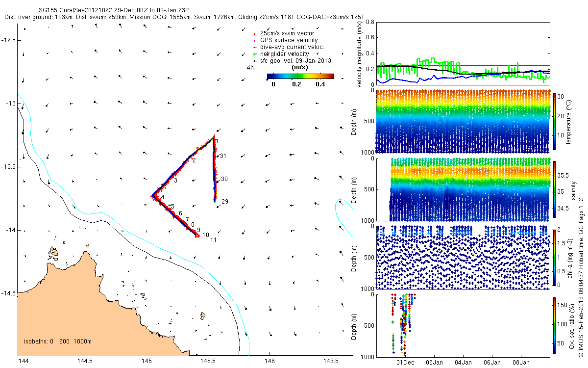This screenshot has height=368, width=588.
Task: Click the 146.5 longitude tick label
Action: click(331, 361)
